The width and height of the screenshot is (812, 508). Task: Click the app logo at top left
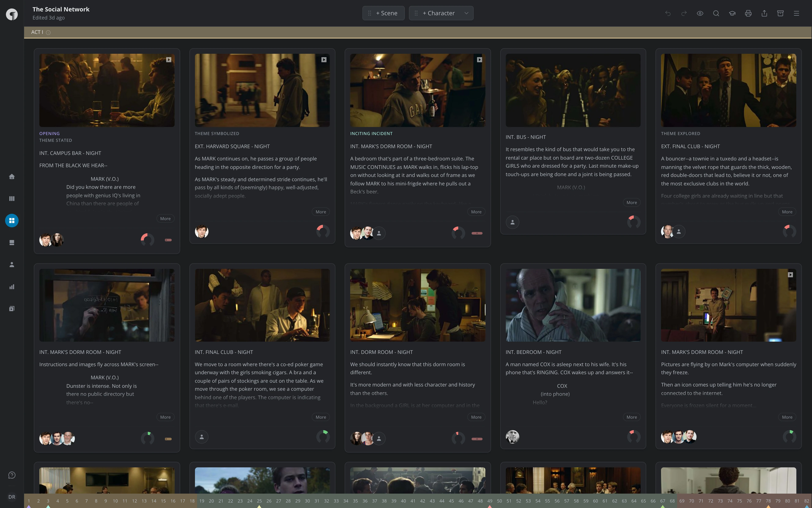click(12, 14)
